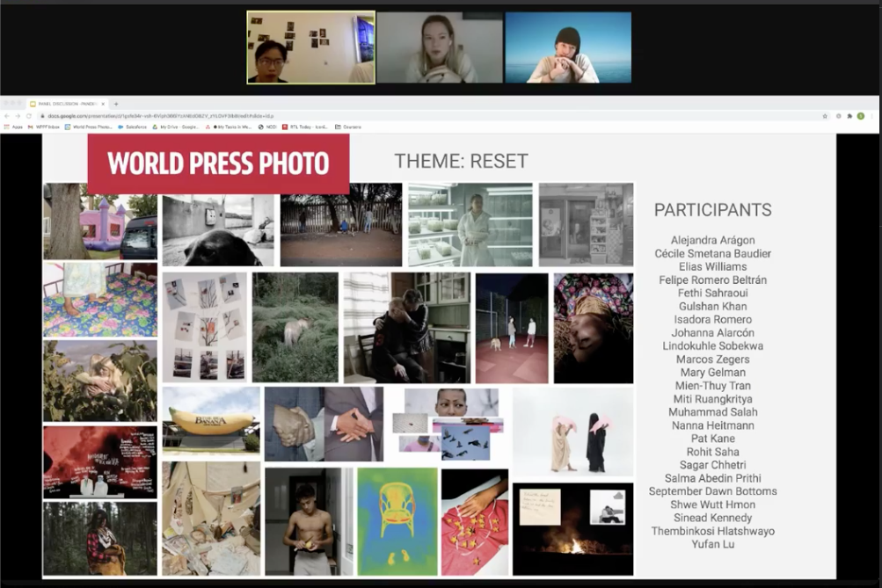882x588 pixels.
Task: Open the extensions puzzle icon
Action: 849,116
